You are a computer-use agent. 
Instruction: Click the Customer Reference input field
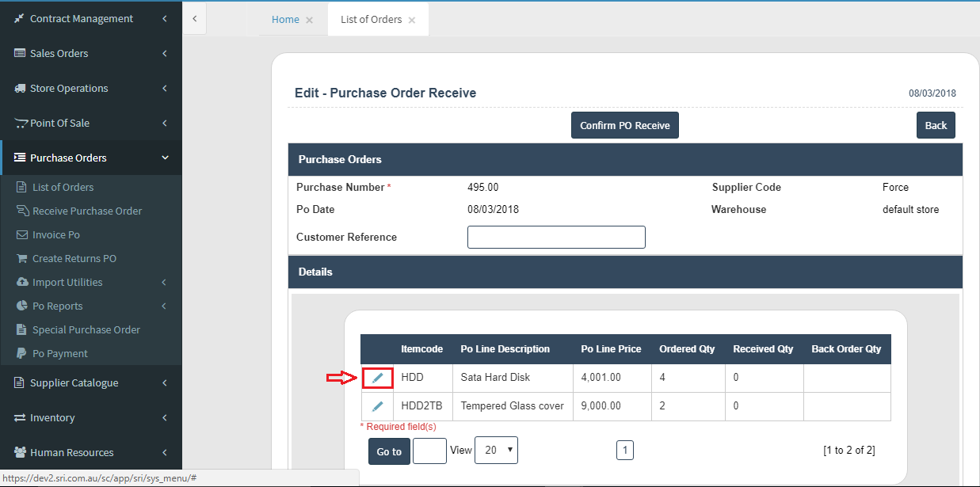556,238
